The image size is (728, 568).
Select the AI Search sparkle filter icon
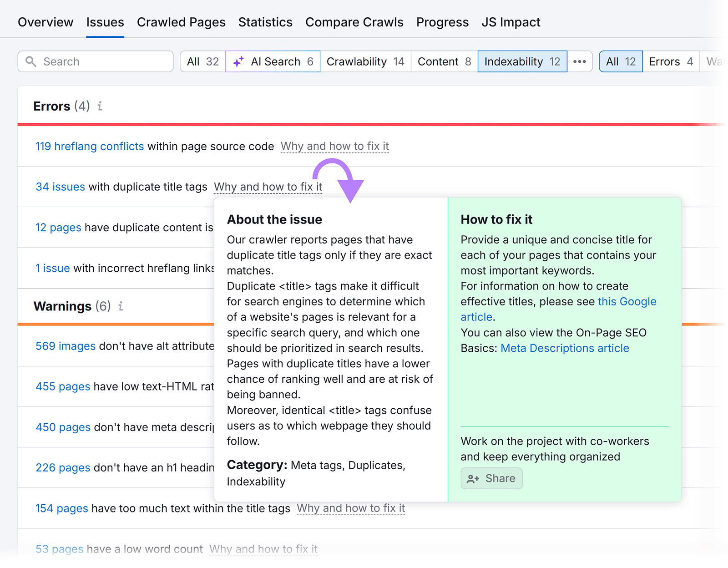(238, 61)
